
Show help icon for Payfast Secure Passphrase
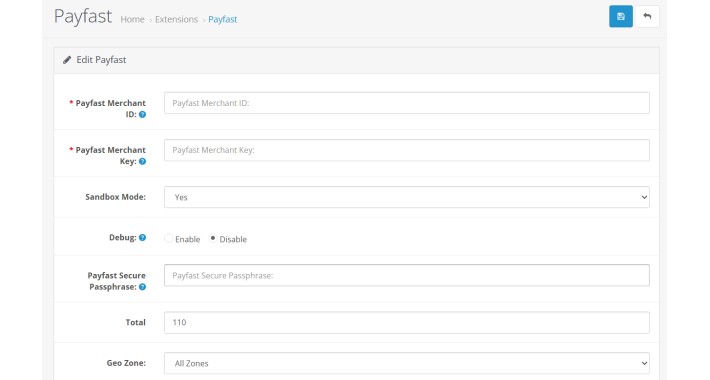click(142, 287)
